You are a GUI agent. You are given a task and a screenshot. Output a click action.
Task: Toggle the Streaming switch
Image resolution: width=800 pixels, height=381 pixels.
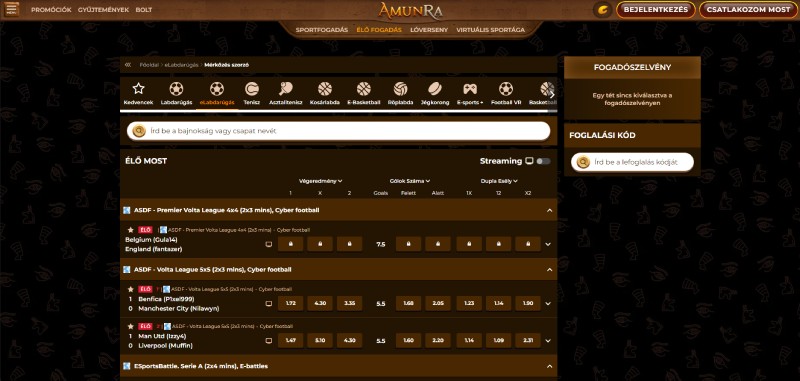[543, 161]
